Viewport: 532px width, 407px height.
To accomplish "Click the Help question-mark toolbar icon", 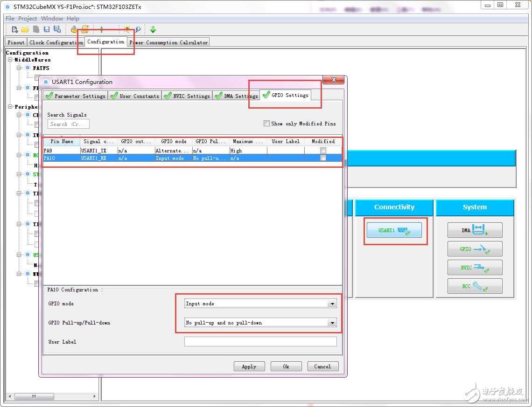I will [x=126, y=29].
